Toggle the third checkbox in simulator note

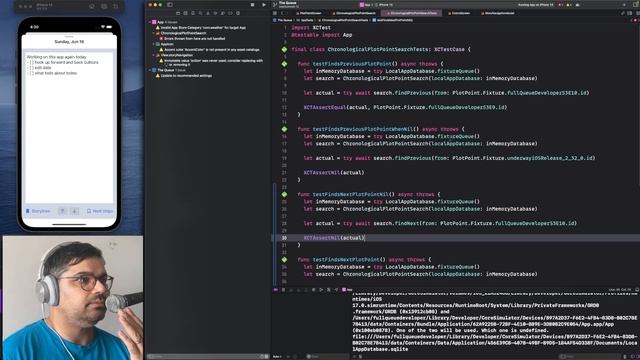[31, 73]
